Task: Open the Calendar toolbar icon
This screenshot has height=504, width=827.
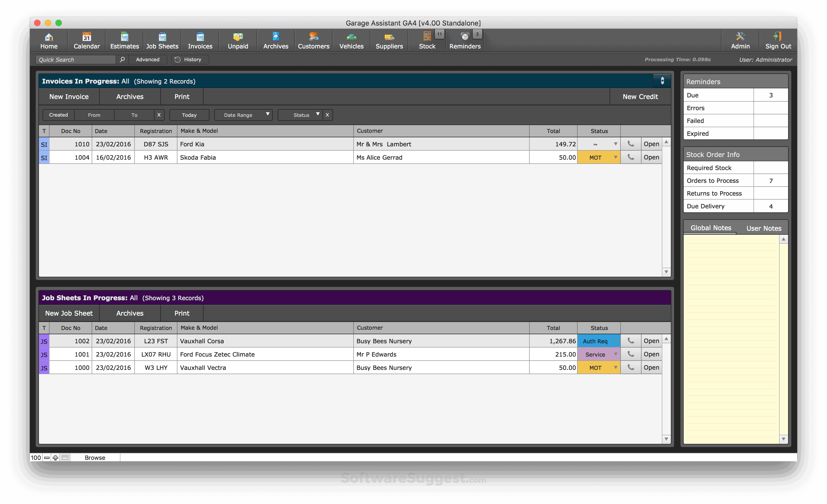Action: [87, 37]
